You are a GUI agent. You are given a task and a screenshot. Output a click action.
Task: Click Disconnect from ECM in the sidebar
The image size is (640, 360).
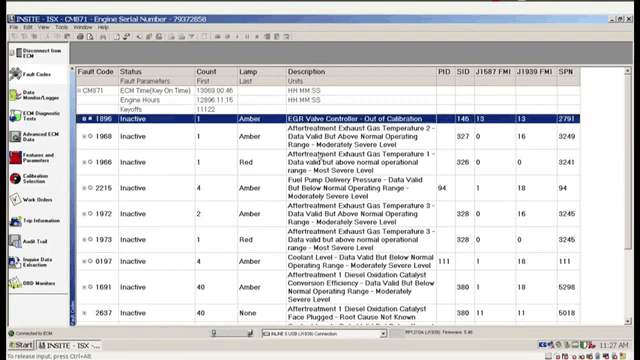pos(36,53)
